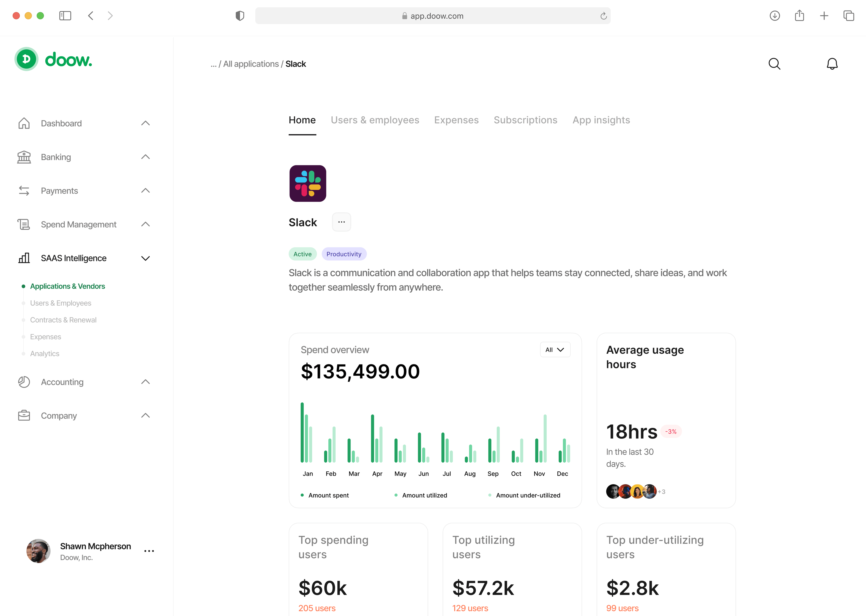Click Shawn Mcpherson profile avatar
The height and width of the screenshot is (616, 866).
click(38, 551)
